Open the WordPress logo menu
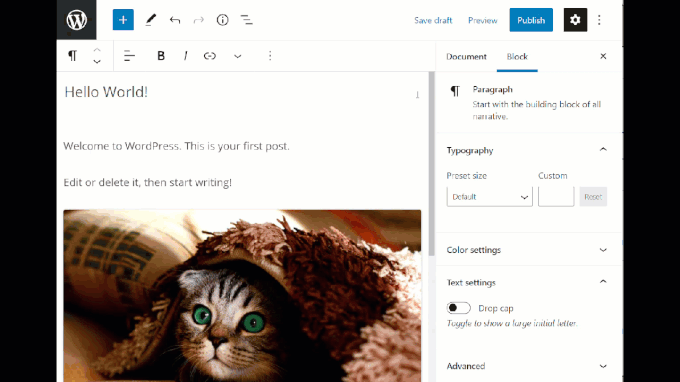This screenshot has height=382, width=680. pos(76,20)
